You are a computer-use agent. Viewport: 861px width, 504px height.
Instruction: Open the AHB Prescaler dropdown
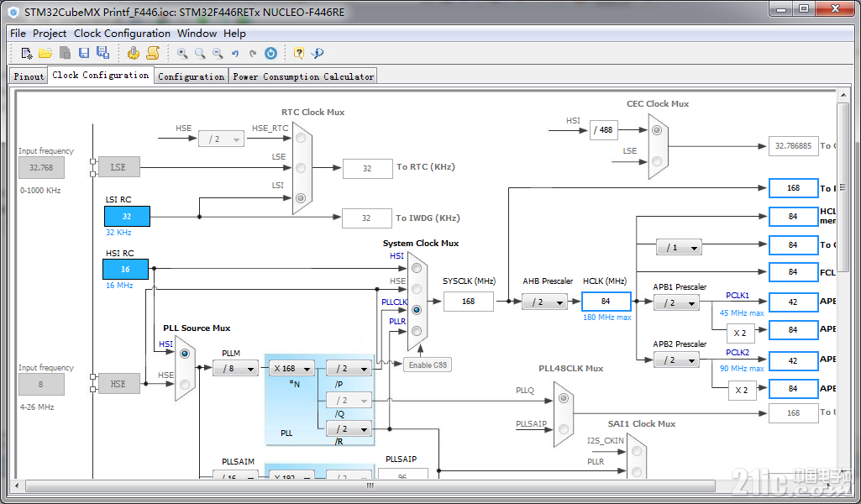544,302
